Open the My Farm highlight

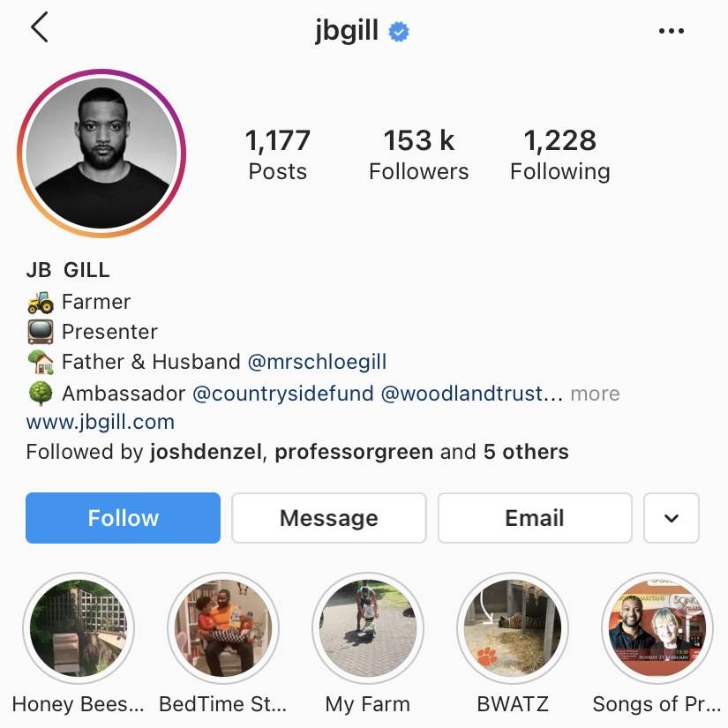click(368, 628)
